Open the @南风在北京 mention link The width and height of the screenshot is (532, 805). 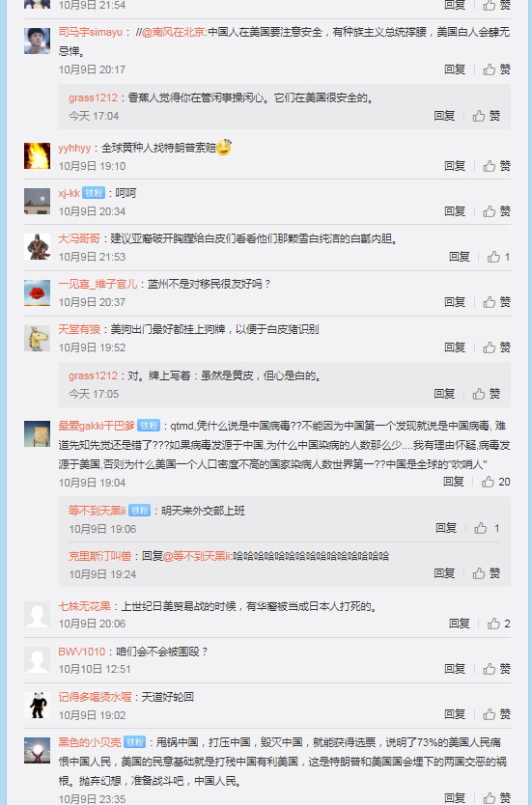[x=173, y=33]
